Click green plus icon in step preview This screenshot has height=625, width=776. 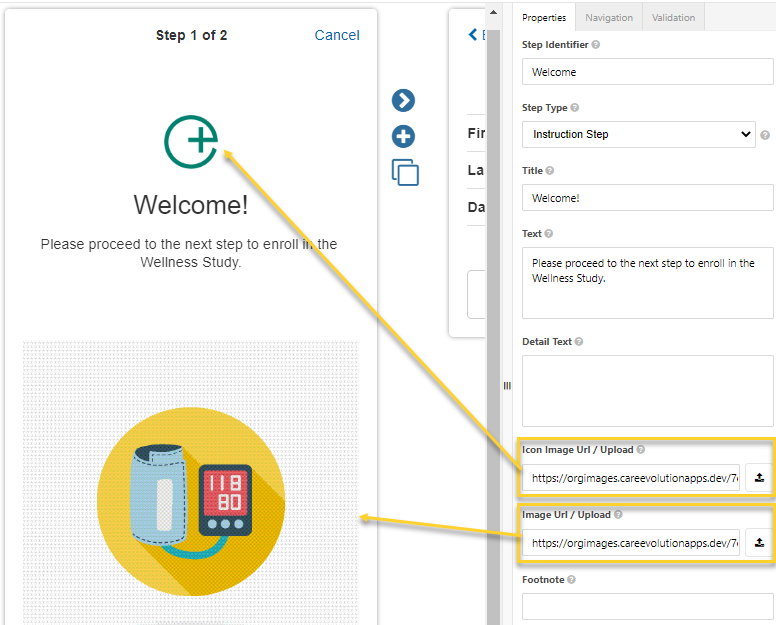point(191,141)
